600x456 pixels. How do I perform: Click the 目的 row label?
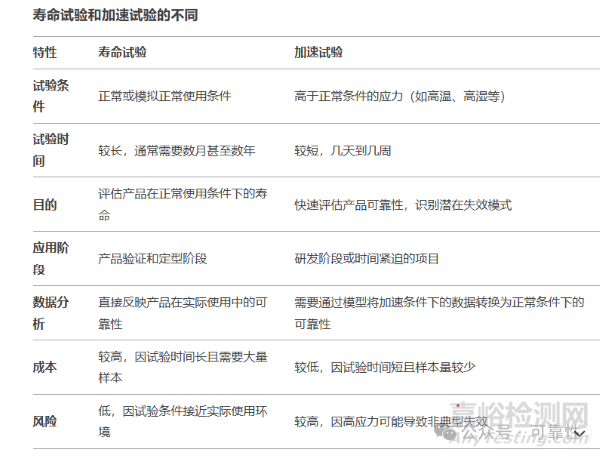coord(44,205)
